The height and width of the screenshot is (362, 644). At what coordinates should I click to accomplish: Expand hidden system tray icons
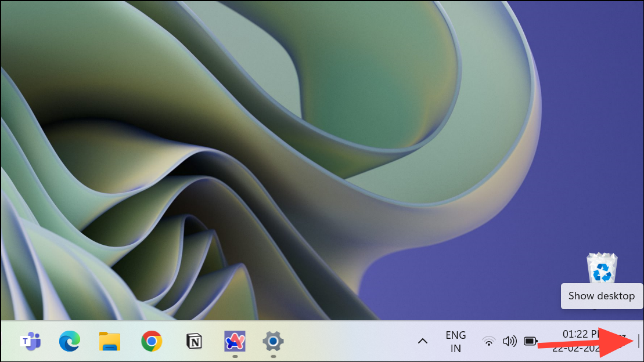click(x=422, y=342)
